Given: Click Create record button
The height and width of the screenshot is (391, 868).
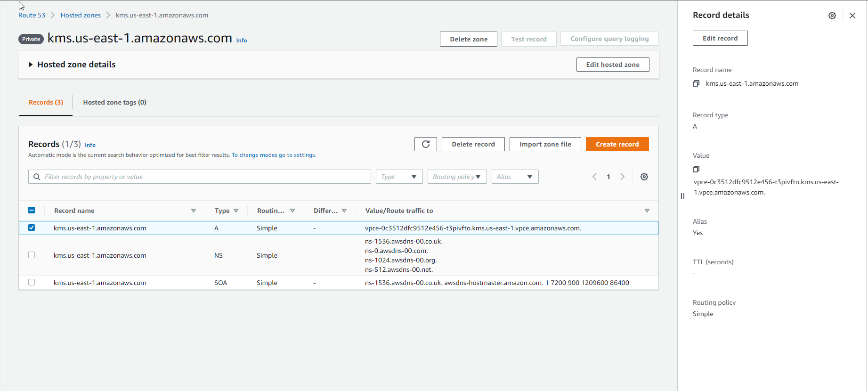Looking at the screenshot, I should click(x=617, y=144).
